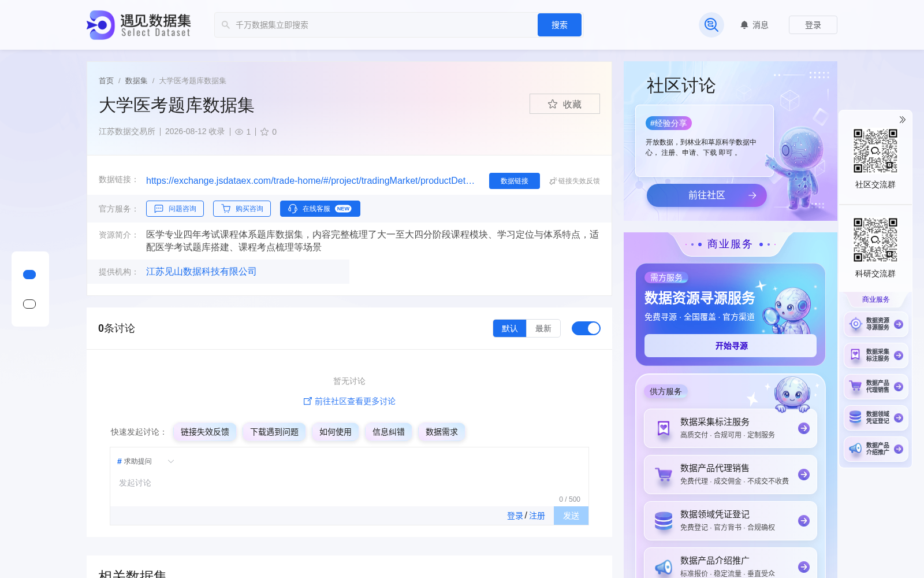This screenshot has height=578, width=924.
Task: Open provider 江苏见山数据科技有限公司
Action: 201,272
